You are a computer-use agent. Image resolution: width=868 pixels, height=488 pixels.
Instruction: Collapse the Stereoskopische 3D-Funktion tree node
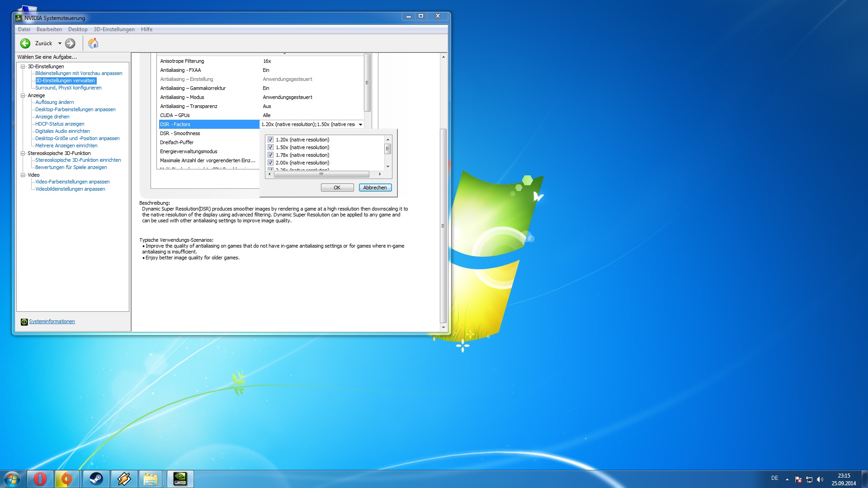coord(23,153)
